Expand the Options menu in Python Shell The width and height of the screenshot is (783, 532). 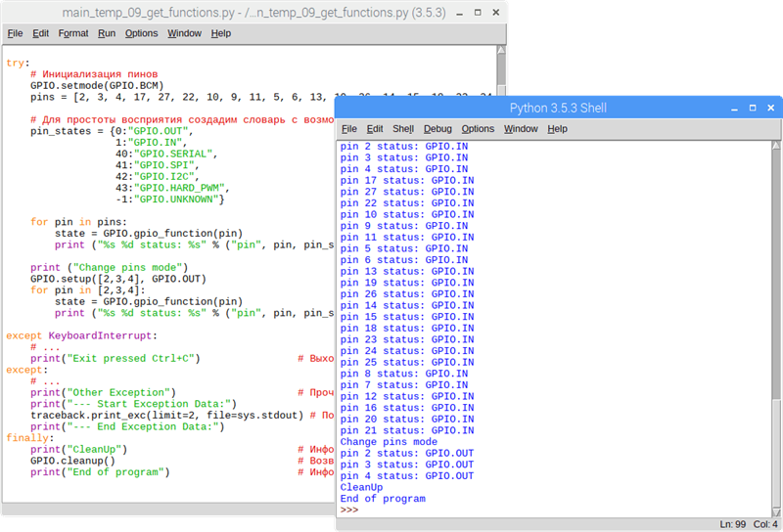[x=478, y=129]
